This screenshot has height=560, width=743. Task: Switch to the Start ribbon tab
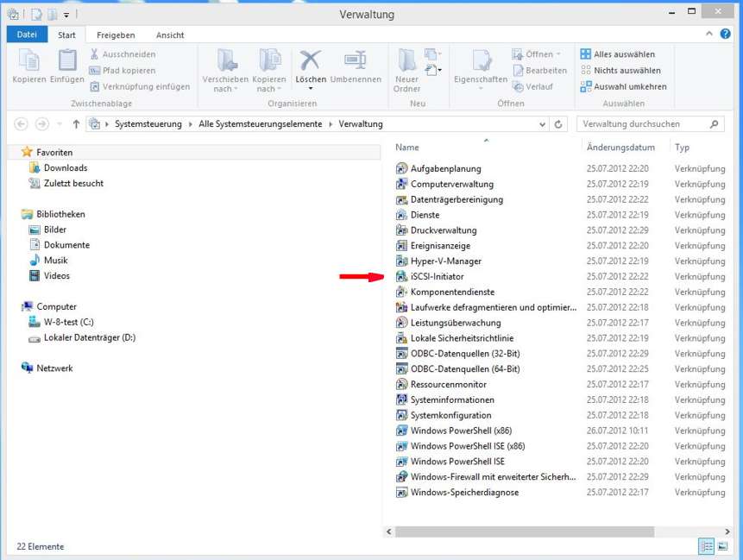(x=66, y=35)
